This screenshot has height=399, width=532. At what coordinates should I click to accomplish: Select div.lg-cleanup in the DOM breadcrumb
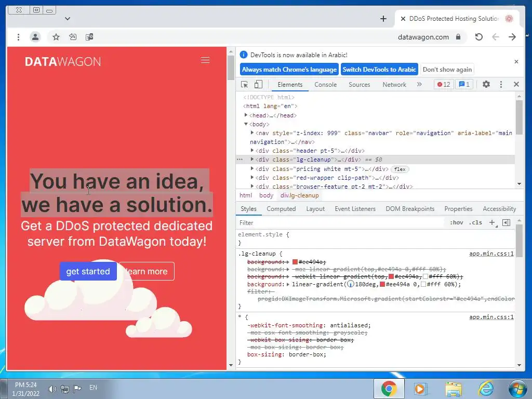pos(299,195)
